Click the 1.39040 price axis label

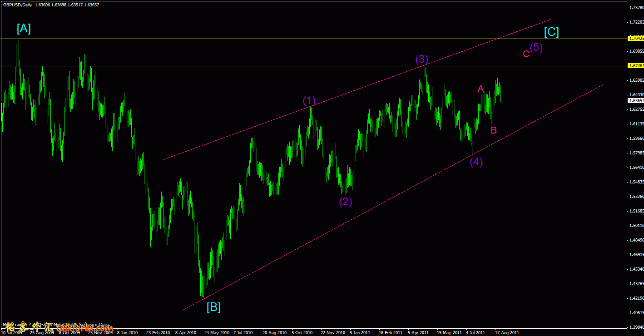click(x=637, y=327)
